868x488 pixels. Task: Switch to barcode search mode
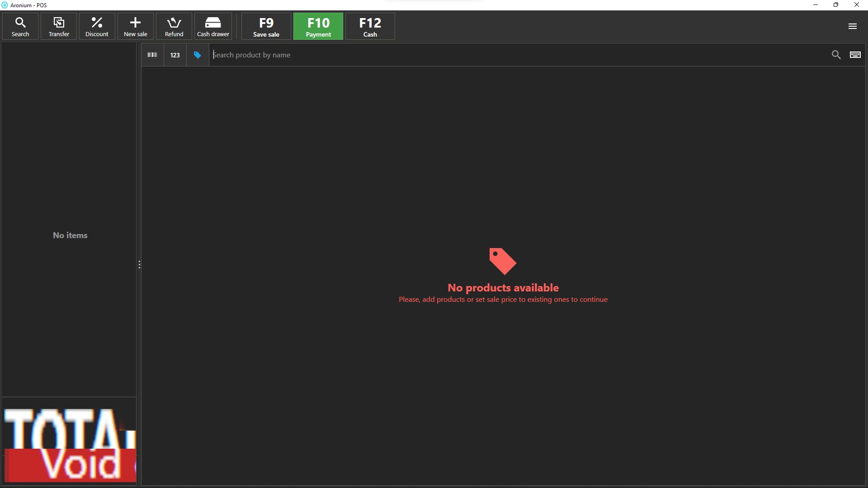click(152, 55)
